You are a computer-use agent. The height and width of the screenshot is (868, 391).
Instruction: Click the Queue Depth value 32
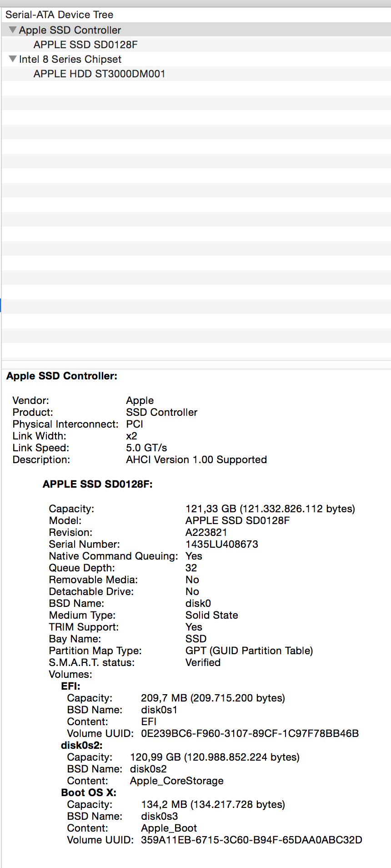(191, 568)
